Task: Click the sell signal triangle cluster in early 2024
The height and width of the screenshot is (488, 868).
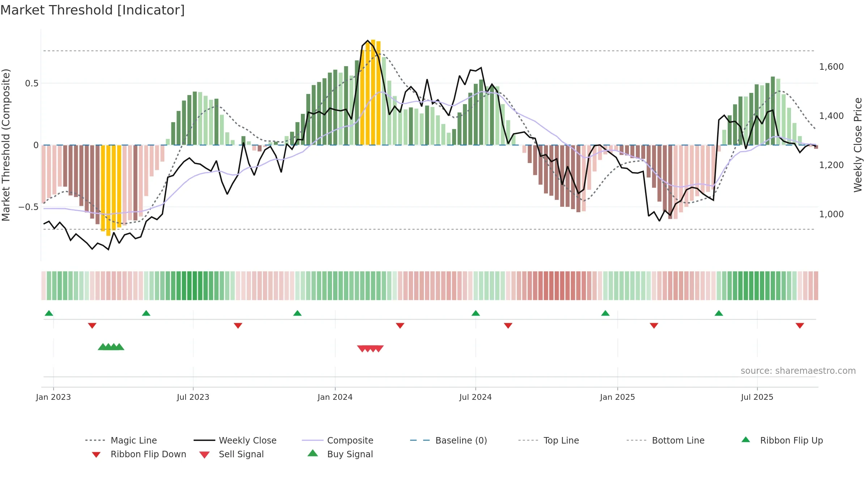Action: click(370, 348)
